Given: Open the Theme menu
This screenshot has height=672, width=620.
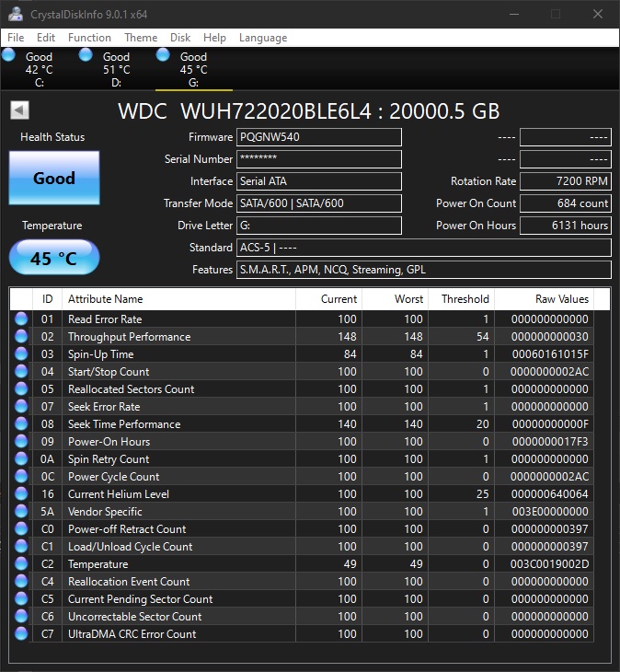Looking at the screenshot, I should click(x=141, y=38).
